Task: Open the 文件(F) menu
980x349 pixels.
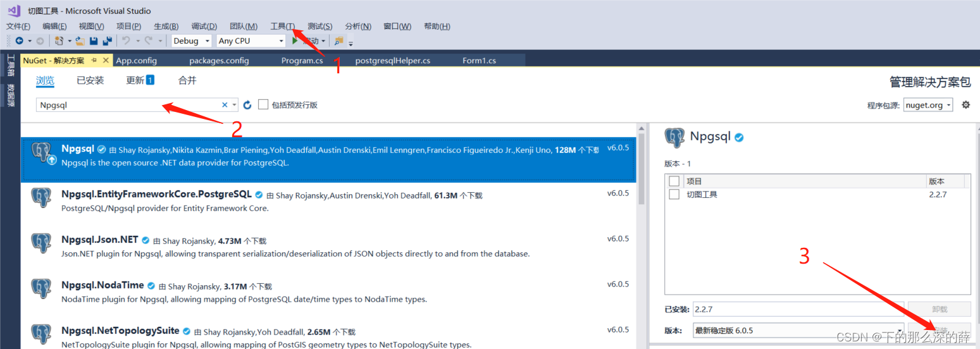Action: coord(18,26)
